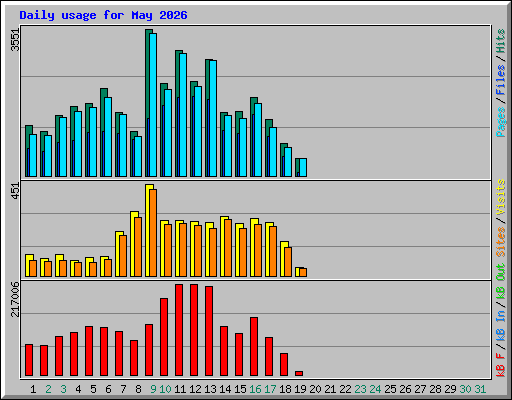Select green day label 17

(x=270, y=389)
